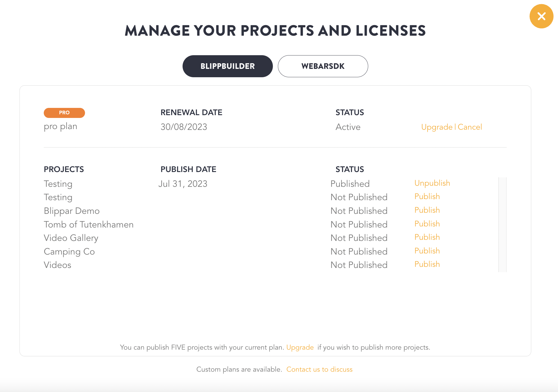The height and width of the screenshot is (392, 558).
Task: Click the renewal date 30/08/2023
Action: (x=184, y=127)
